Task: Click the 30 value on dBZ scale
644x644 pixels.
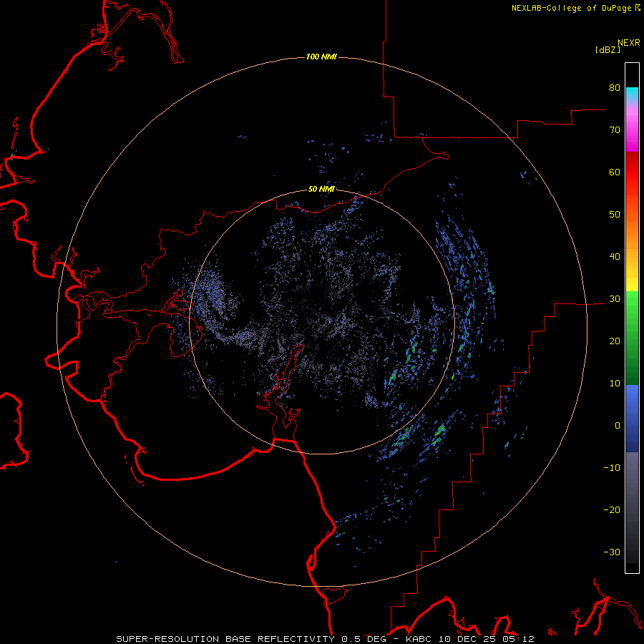Action: (x=615, y=298)
